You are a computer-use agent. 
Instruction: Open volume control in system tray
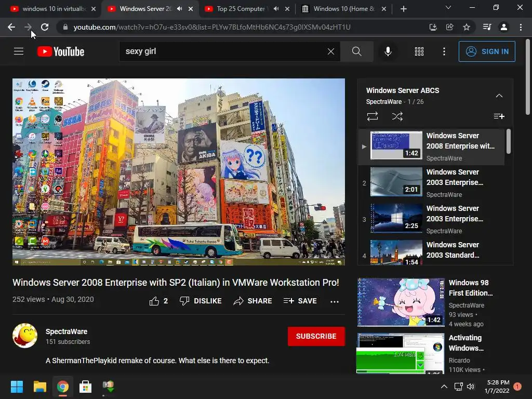click(471, 387)
